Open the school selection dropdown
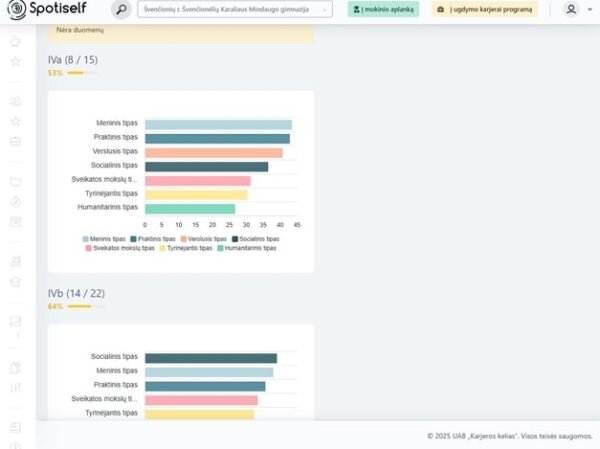The image size is (600, 449). [235, 9]
